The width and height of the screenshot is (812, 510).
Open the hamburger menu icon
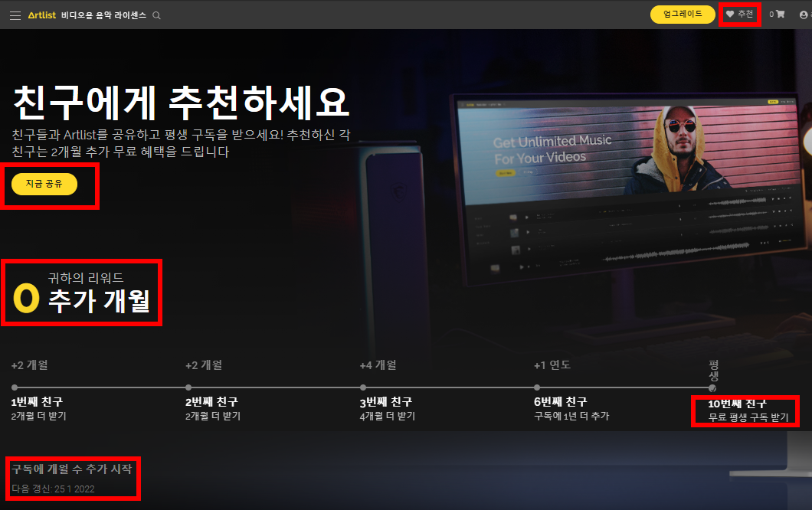click(15, 15)
